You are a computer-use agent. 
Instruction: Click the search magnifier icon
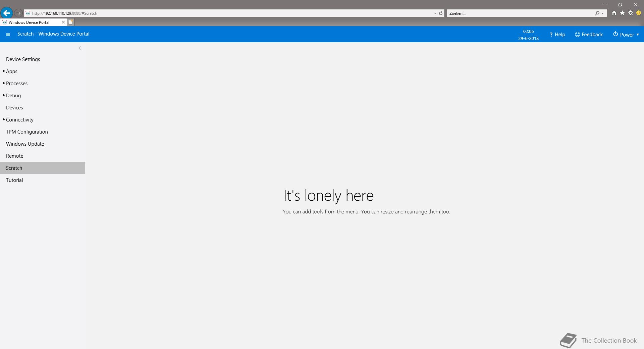pos(597,13)
